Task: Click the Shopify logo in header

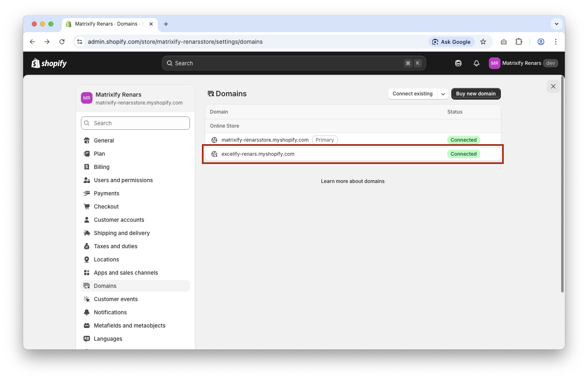Action: pos(49,63)
